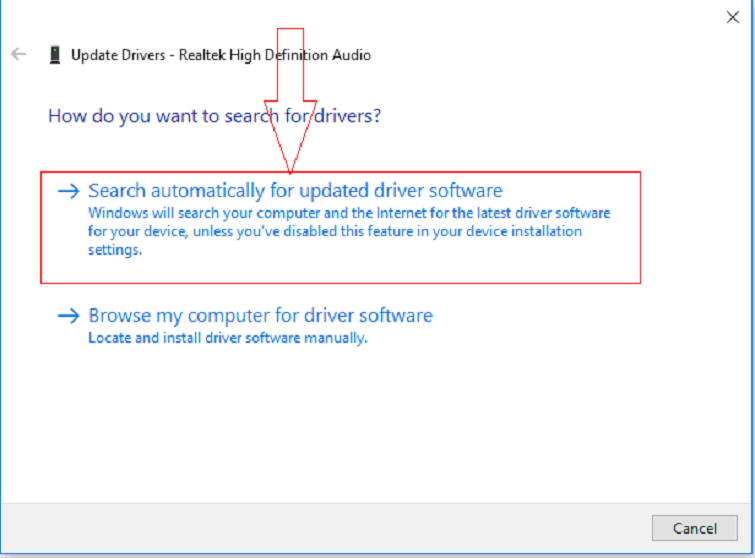Screen dimensions: 755x558
Task: Close the Update Drivers dialog with X
Action: [x=731, y=16]
